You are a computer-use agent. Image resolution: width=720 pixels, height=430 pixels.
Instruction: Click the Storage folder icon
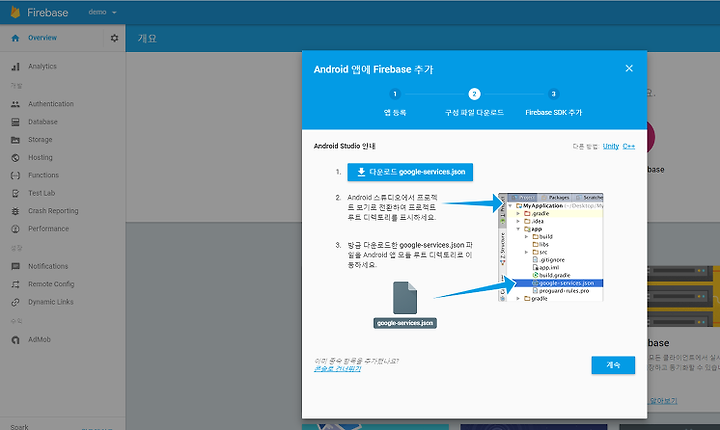(15, 140)
